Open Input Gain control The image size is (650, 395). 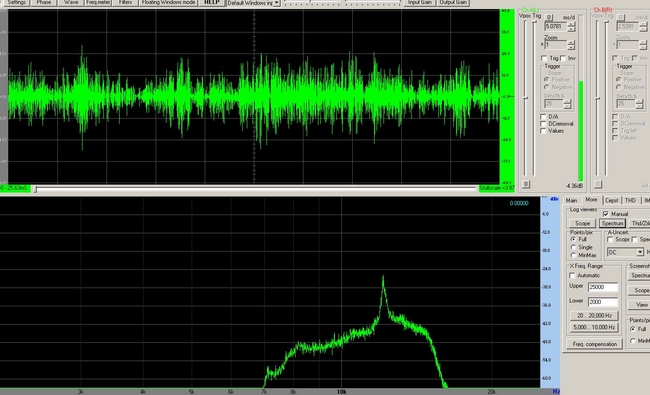(420, 2)
